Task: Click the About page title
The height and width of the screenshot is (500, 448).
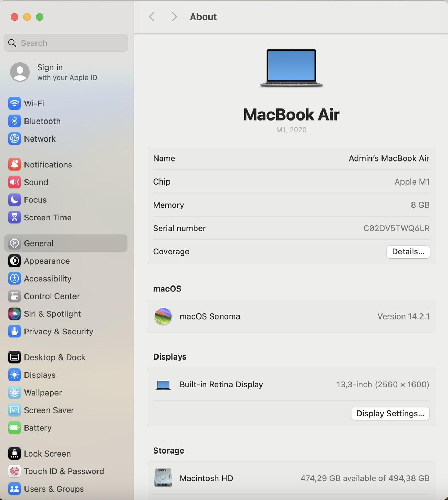Action: [203, 17]
